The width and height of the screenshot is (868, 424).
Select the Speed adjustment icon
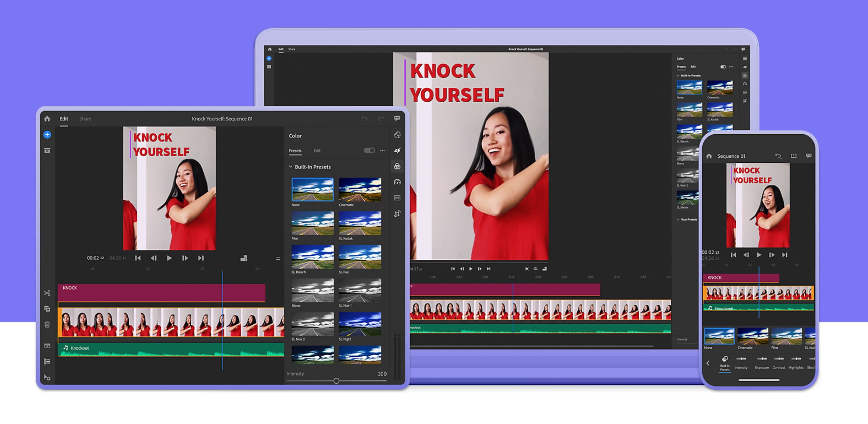(x=398, y=182)
